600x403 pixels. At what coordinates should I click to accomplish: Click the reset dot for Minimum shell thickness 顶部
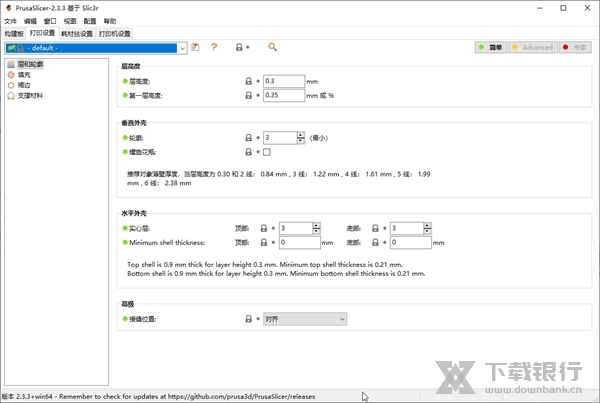[x=273, y=242]
